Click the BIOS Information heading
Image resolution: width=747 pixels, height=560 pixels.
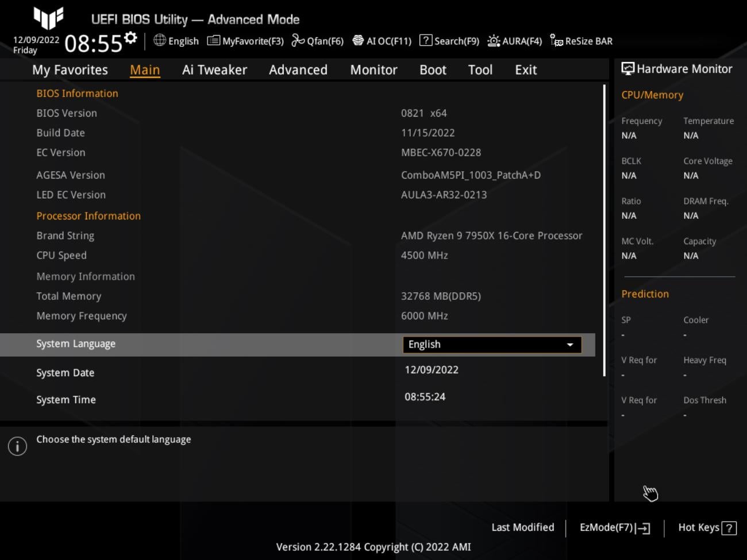(77, 94)
